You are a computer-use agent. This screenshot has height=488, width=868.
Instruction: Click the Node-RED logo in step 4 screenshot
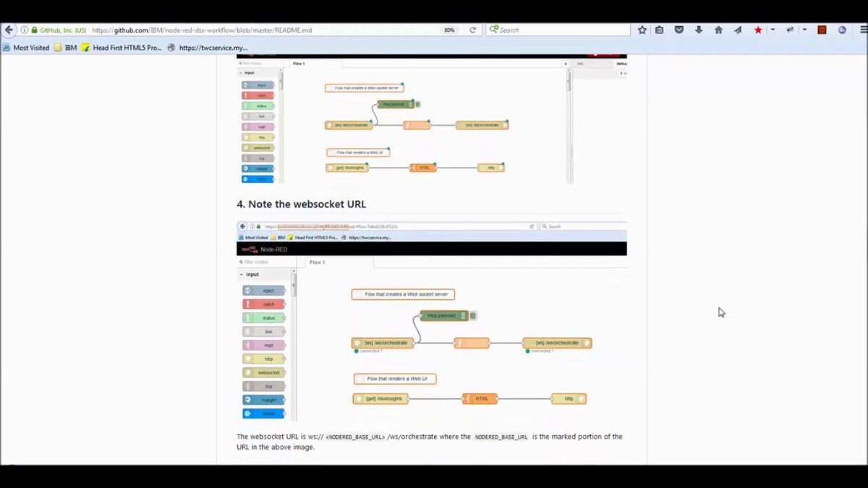pos(264,249)
